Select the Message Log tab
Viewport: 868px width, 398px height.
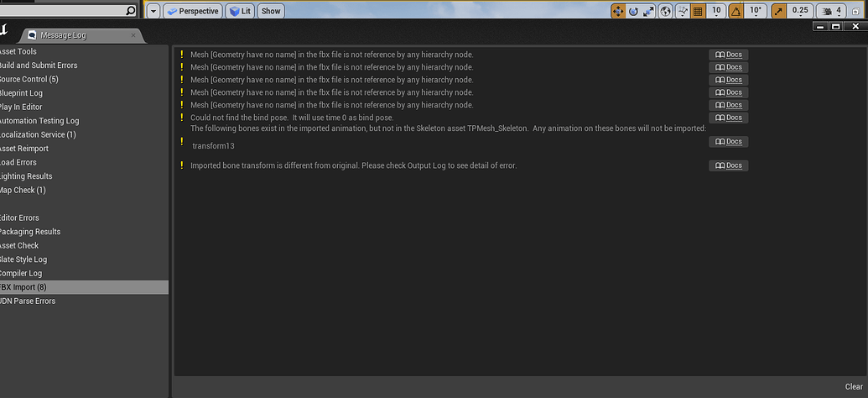coord(77,35)
